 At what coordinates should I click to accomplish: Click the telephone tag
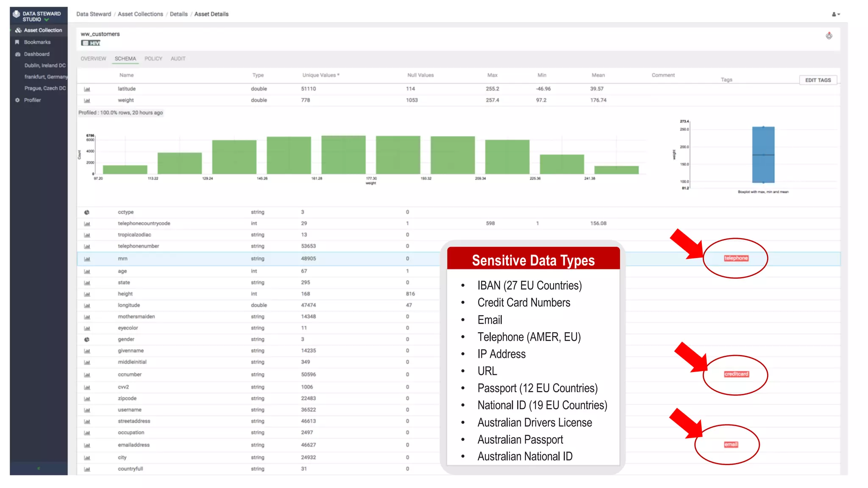[736, 258]
